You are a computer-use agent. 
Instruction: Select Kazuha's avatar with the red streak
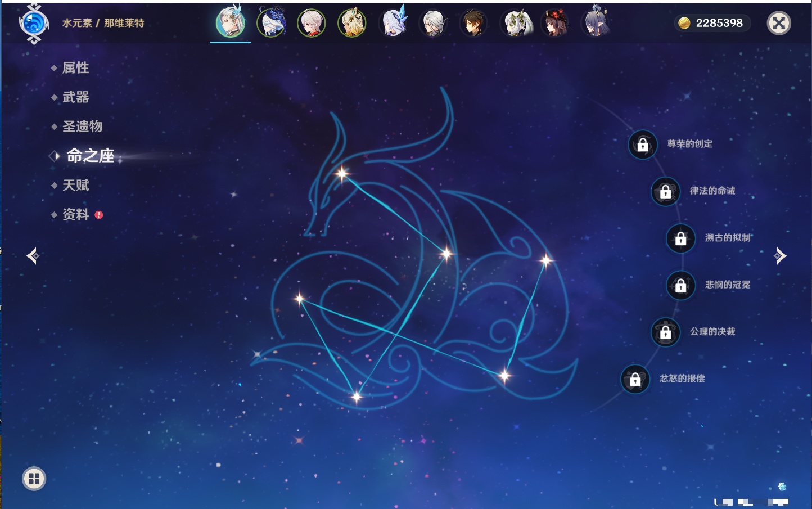312,23
